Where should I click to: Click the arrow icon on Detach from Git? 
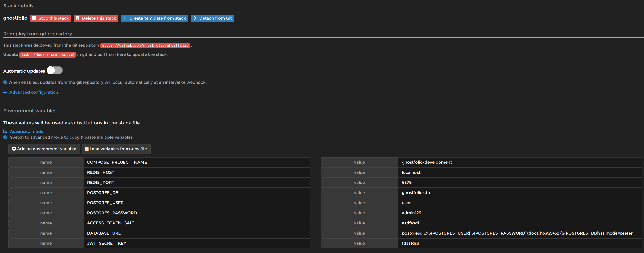coord(195,18)
